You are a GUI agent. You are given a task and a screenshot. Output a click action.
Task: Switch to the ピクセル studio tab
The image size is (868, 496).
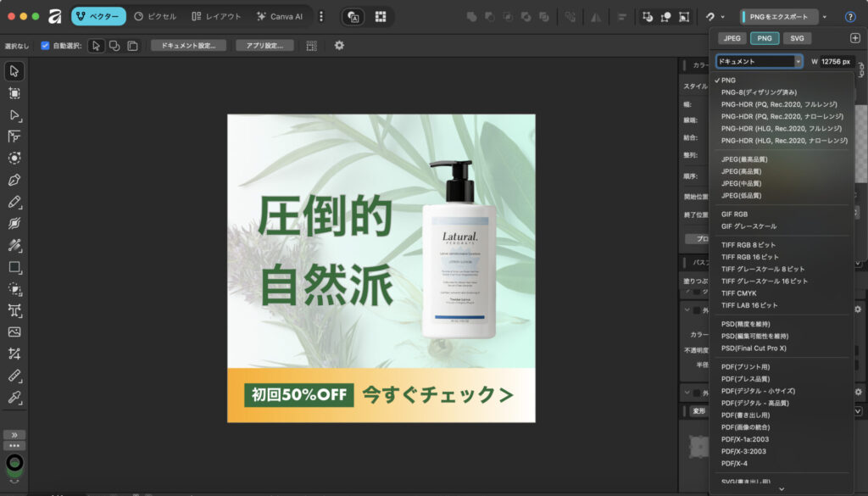[x=156, y=16]
